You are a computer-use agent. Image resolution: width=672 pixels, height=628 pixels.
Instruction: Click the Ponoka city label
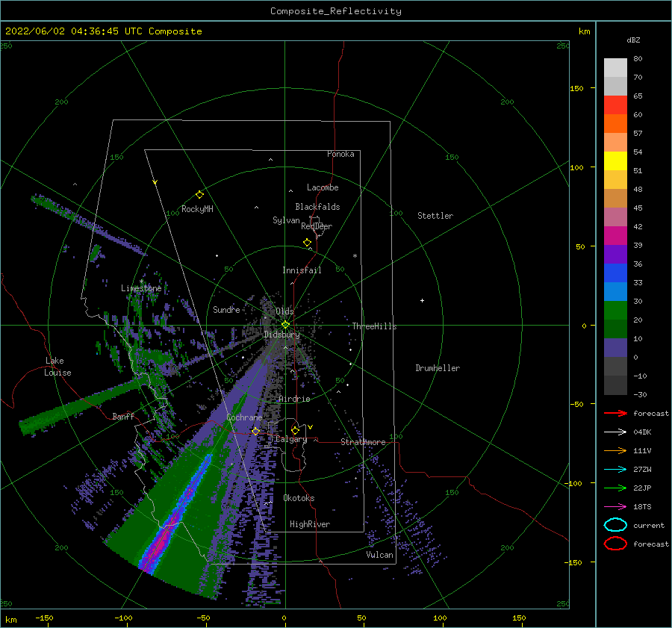340,154
